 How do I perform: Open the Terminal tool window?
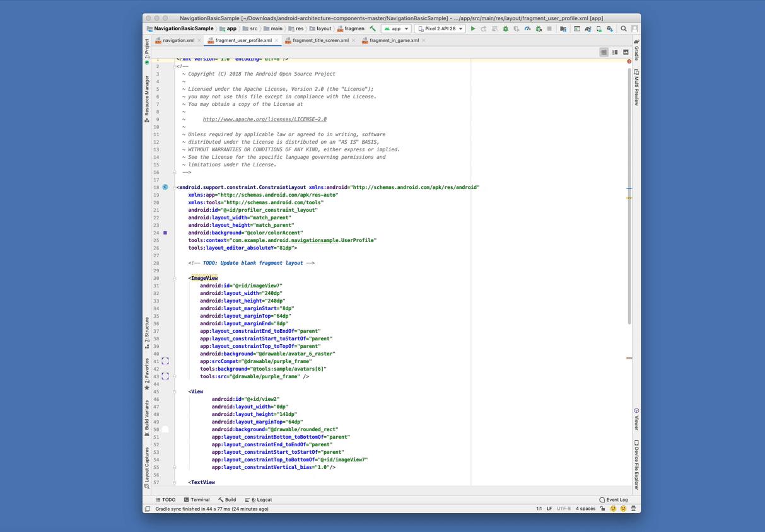[x=197, y=499]
